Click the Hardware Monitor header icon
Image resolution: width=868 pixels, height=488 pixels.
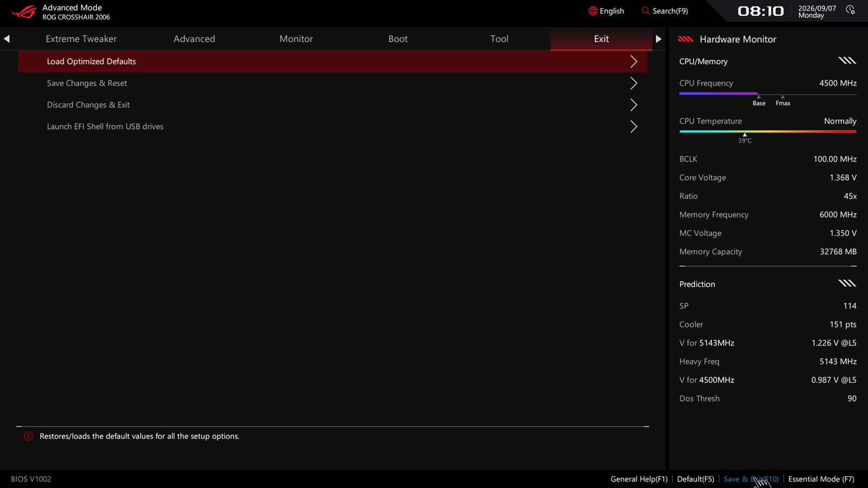click(686, 39)
